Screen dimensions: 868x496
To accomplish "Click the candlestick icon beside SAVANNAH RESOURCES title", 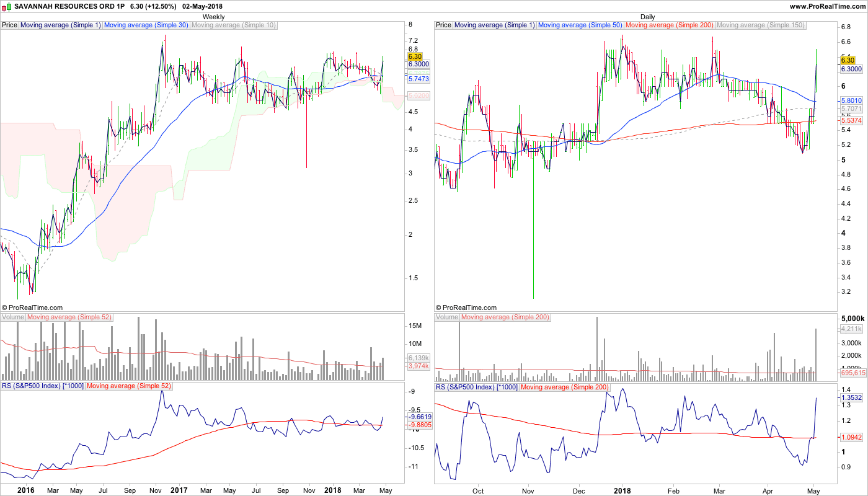I will pyautogui.click(x=7, y=6).
